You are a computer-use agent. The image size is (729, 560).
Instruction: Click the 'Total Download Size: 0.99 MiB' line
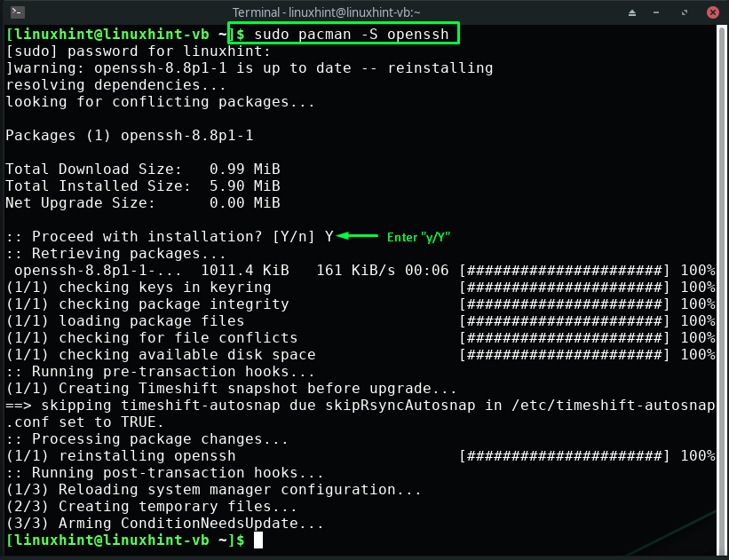[143, 170]
